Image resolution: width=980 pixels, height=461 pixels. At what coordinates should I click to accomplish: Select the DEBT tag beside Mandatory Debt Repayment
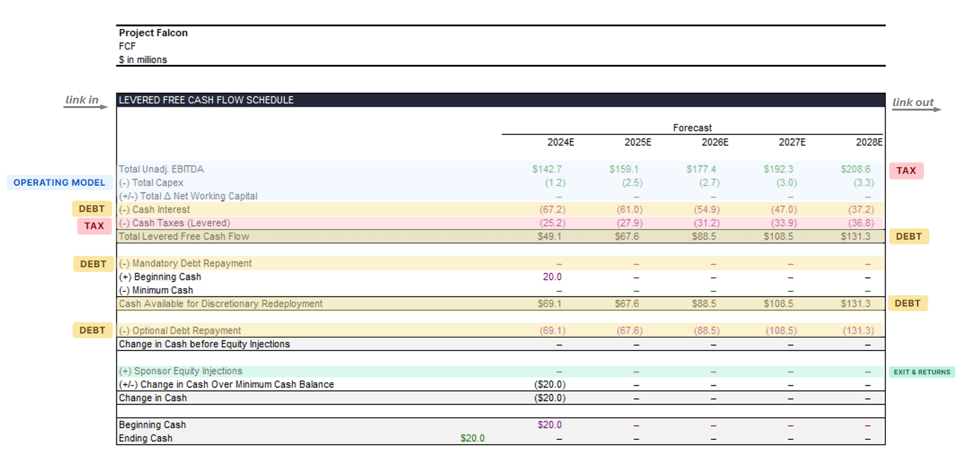[x=93, y=264]
